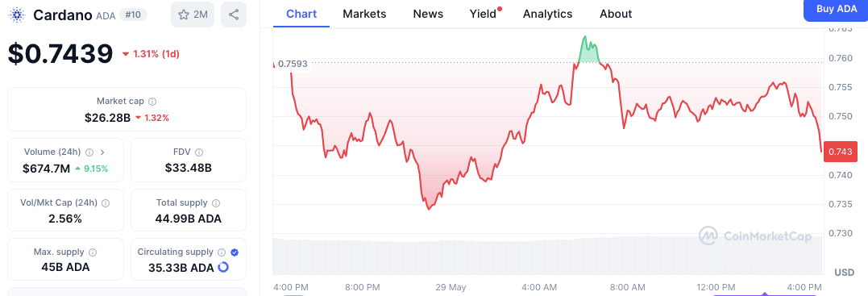Image resolution: width=868 pixels, height=296 pixels.
Task: Switch to the Markets tab
Action: click(364, 14)
